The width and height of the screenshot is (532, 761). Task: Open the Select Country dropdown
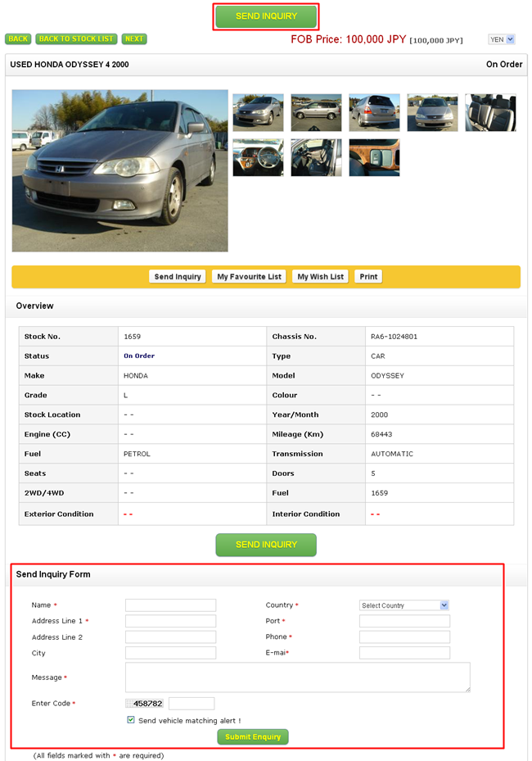click(404, 605)
